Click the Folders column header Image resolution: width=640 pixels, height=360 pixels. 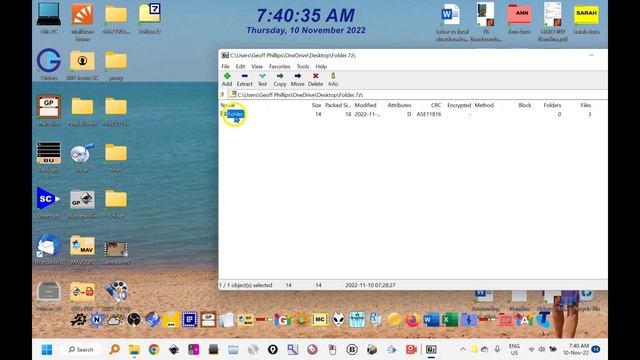[x=552, y=105]
